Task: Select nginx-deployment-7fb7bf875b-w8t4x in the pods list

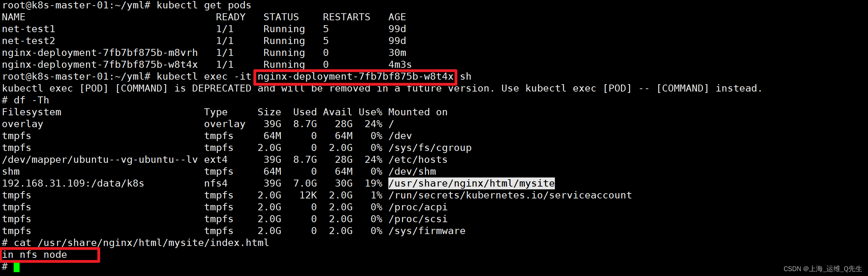Action: coord(100,65)
